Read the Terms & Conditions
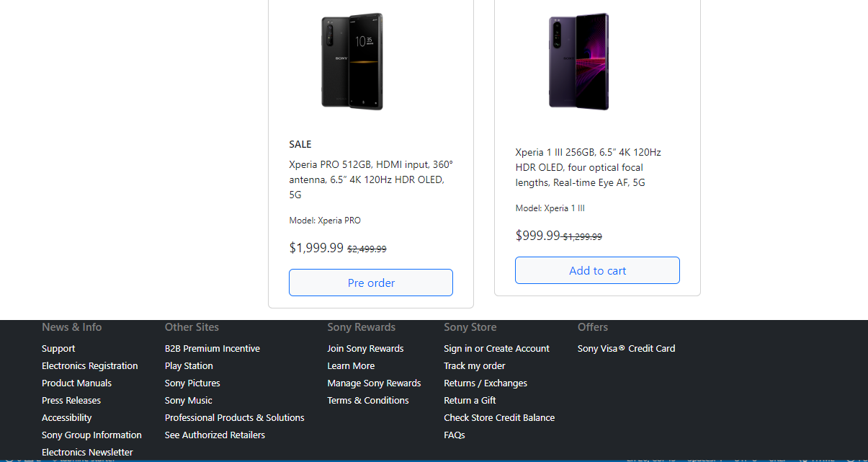This screenshot has width=868, height=462. tap(368, 401)
